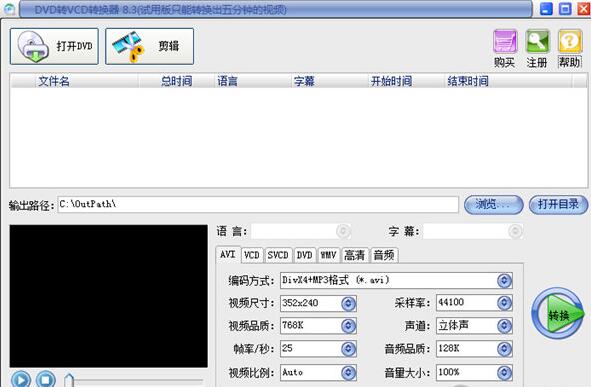Open the 声道 channel dropdown
This screenshot has height=387, width=591.
click(504, 326)
